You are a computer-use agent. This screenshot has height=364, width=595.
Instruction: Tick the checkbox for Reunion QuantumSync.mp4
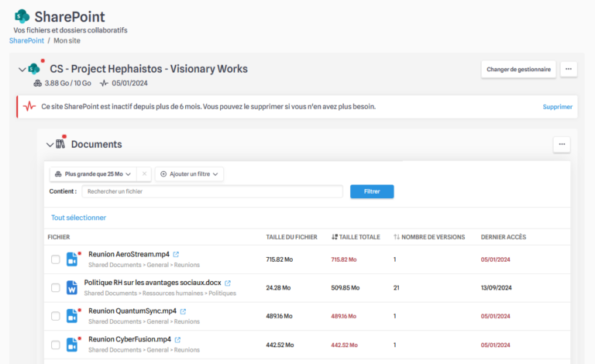click(x=56, y=316)
